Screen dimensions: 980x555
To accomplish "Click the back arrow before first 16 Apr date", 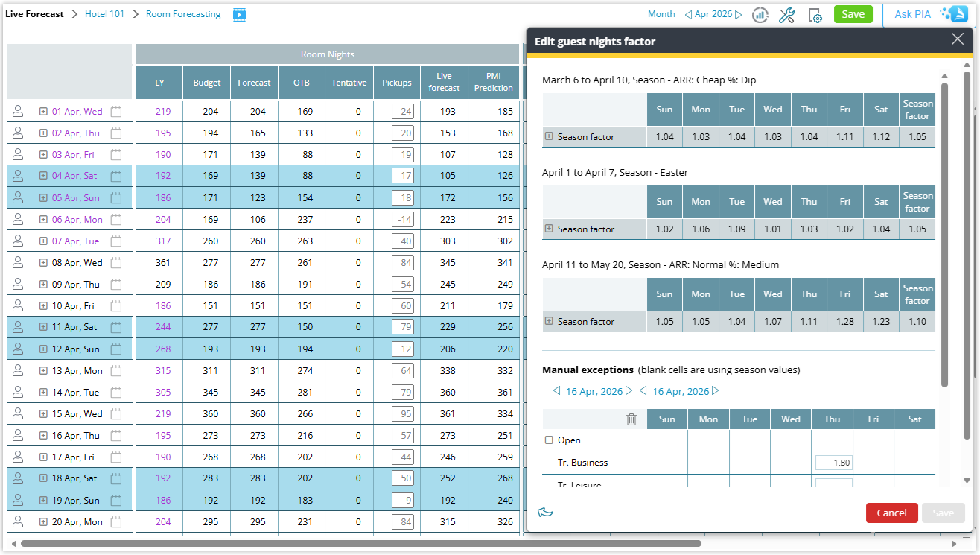I will pyautogui.click(x=556, y=390).
